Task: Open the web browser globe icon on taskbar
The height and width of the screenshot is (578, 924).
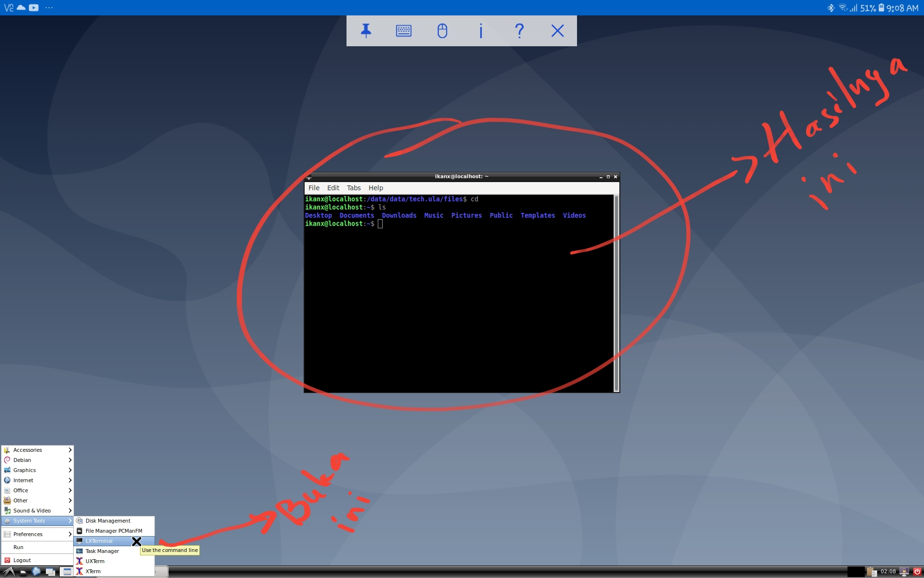Action: click(x=36, y=572)
